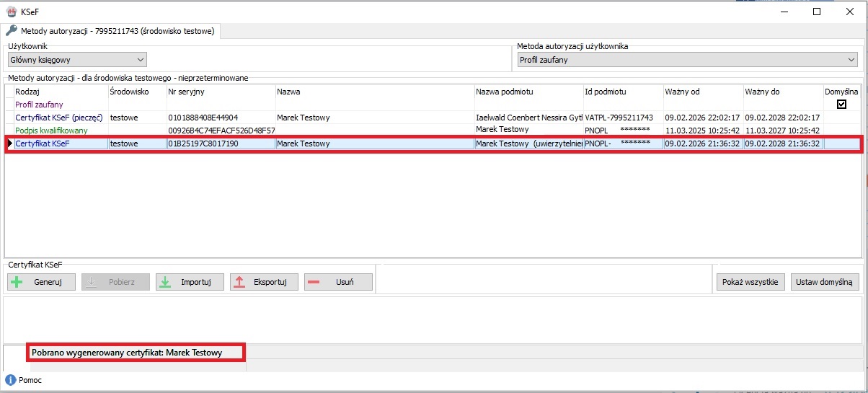The height and width of the screenshot is (393, 868).
Task: Click the key icon on the tab
Action: [x=12, y=31]
